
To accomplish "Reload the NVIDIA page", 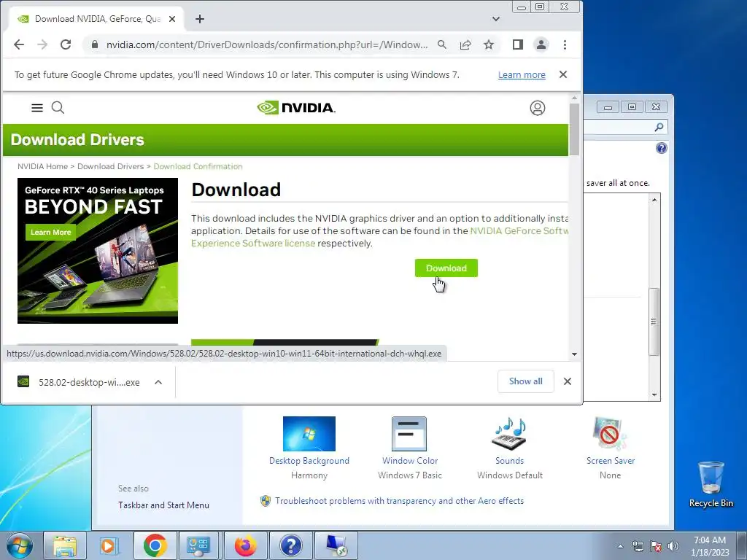I will (66, 44).
